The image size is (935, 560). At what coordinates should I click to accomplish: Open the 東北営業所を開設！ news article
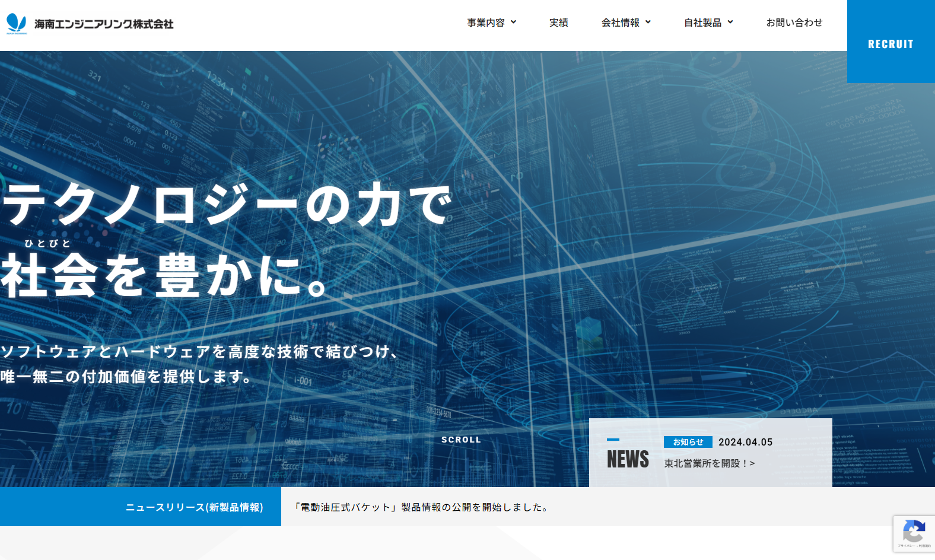709,463
